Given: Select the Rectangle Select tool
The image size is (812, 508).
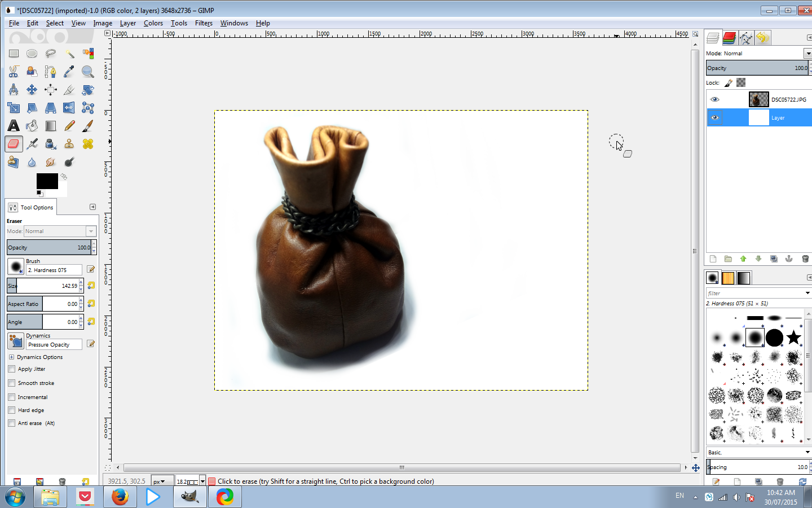Looking at the screenshot, I should coord(14,54).
